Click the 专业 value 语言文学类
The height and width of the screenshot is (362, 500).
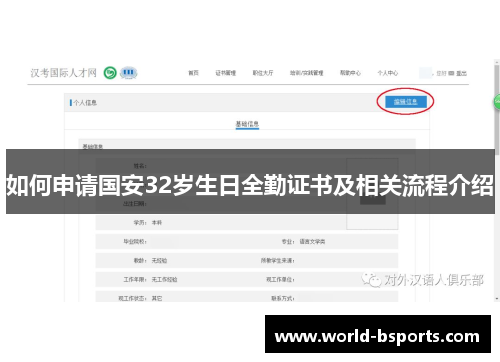[312, 241]
